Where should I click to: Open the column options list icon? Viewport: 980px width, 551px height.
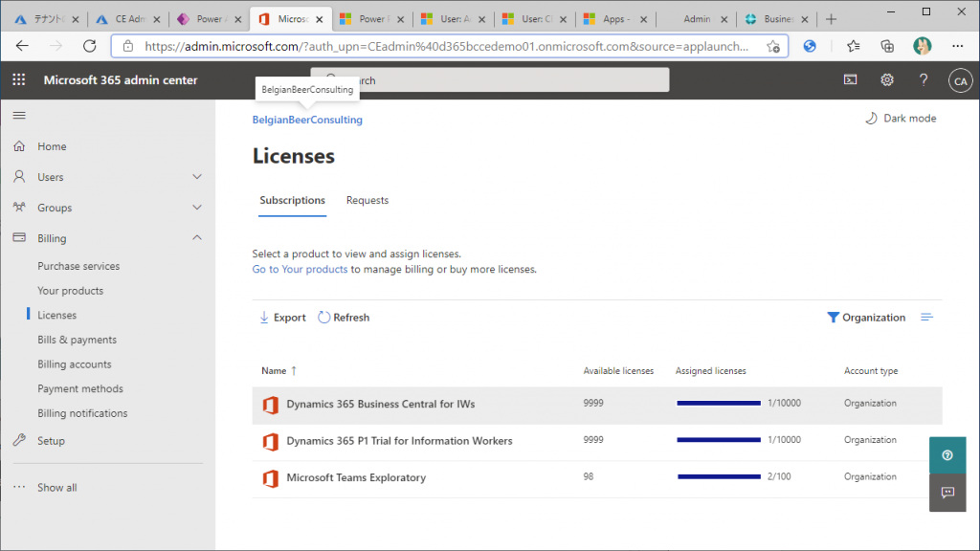click(926, 318)
